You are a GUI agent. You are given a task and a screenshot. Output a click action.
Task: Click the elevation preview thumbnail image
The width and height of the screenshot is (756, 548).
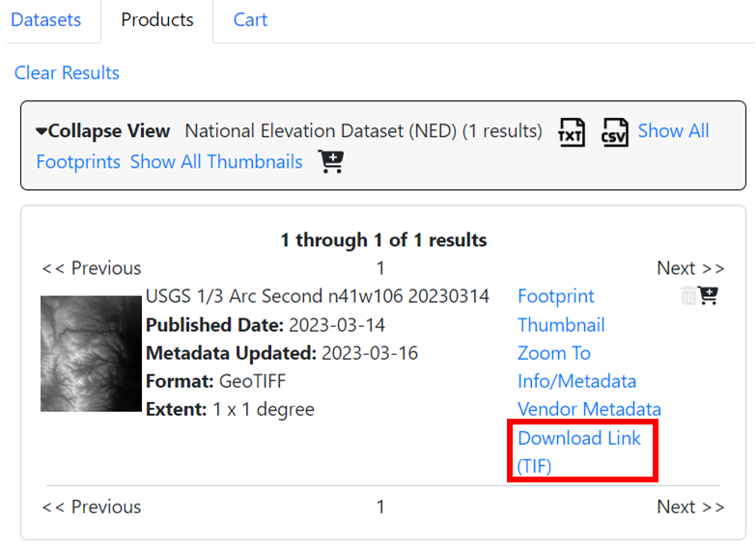(91, 353)
